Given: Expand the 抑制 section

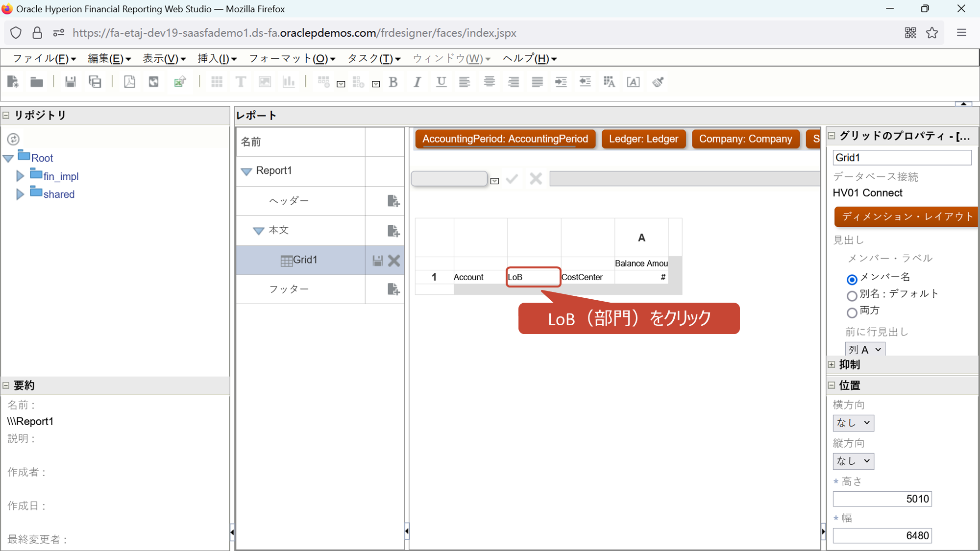Looking at the screenshot, I should [832, 364].
